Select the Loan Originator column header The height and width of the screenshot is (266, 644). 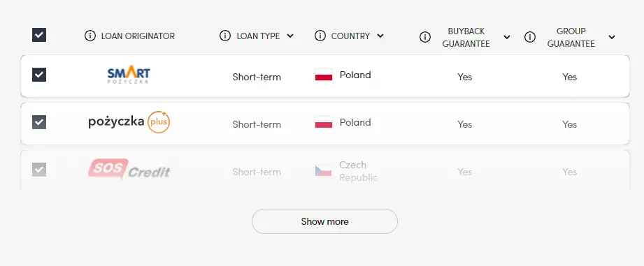click(138, 36)
